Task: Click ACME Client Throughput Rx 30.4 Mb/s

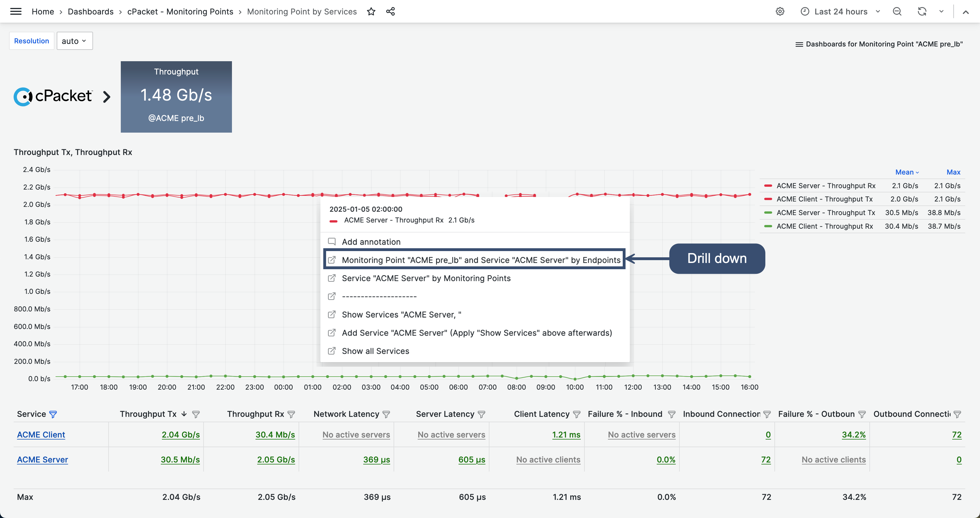Action: [x=275, y=434]
